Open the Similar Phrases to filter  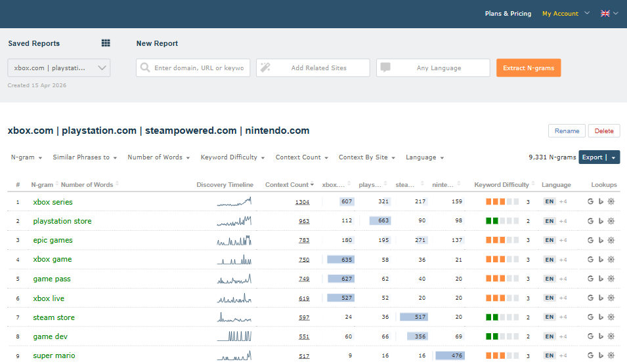(x=85, y=157)
